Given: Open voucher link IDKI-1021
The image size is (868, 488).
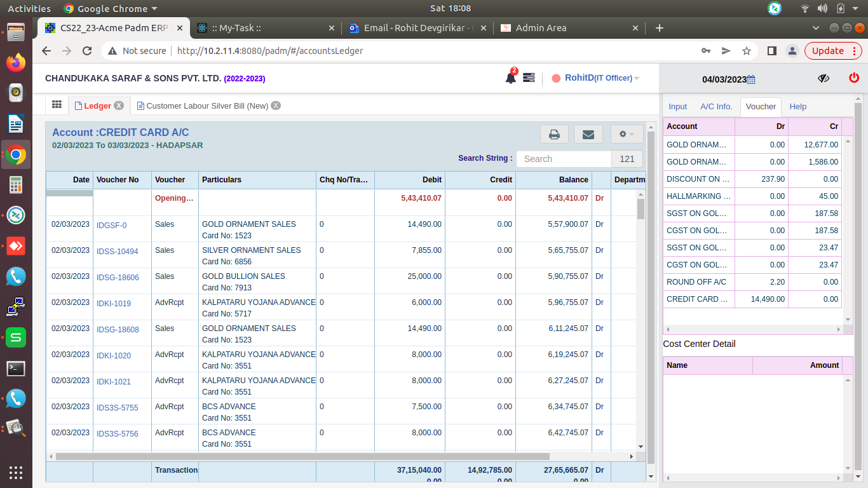Looking at the screenshot, I should tap(114, 382).
